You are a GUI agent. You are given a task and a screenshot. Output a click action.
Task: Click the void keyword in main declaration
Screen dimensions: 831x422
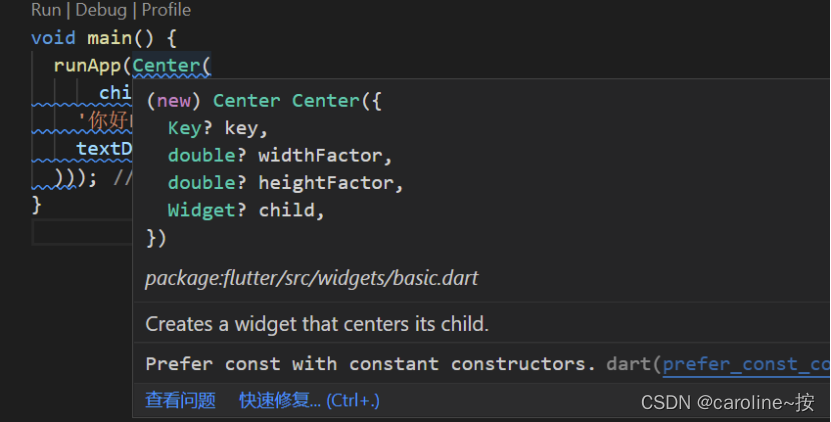click(x=54, y=38)
